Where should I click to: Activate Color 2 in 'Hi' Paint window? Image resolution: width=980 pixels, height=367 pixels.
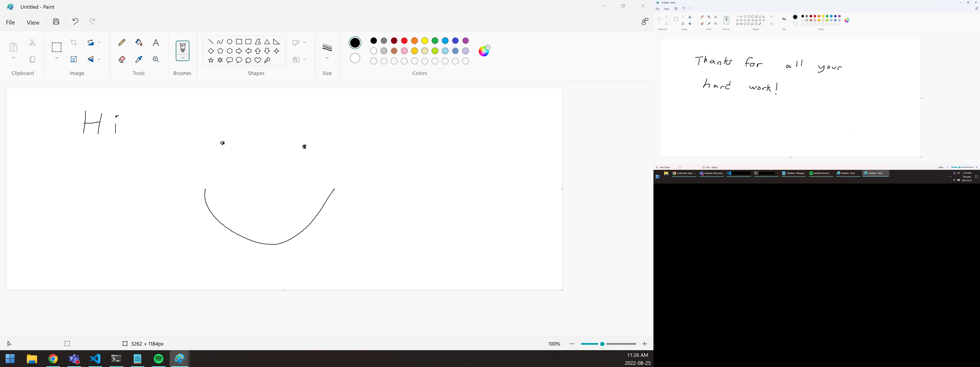click(355, 58)
